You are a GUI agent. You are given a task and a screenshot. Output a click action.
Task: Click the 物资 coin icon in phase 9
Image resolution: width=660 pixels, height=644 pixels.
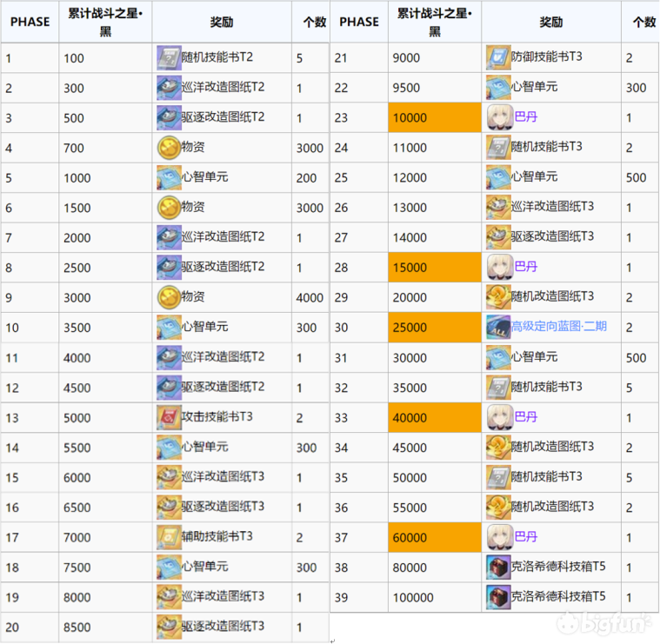click(x=169, y=297)
